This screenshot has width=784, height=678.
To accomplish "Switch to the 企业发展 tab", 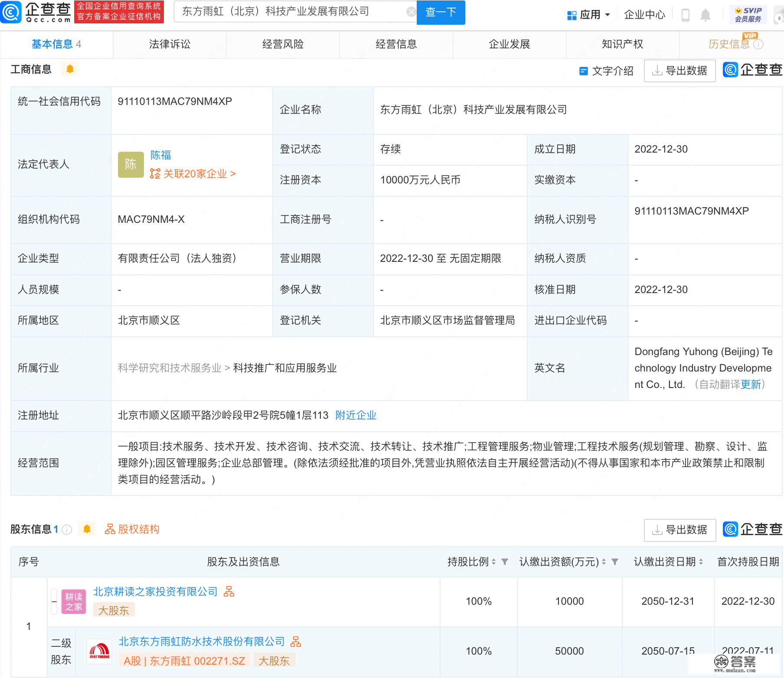I will 509,44.
